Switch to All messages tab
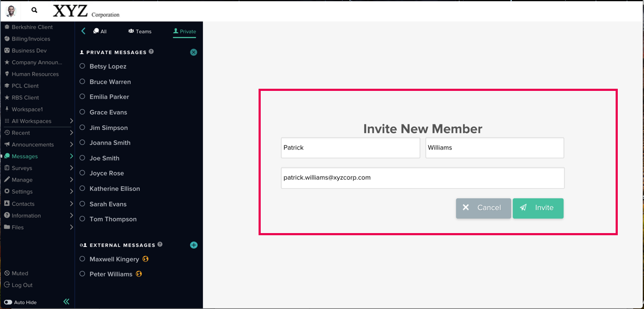The image size is (644, 309). tap(100, 32)
